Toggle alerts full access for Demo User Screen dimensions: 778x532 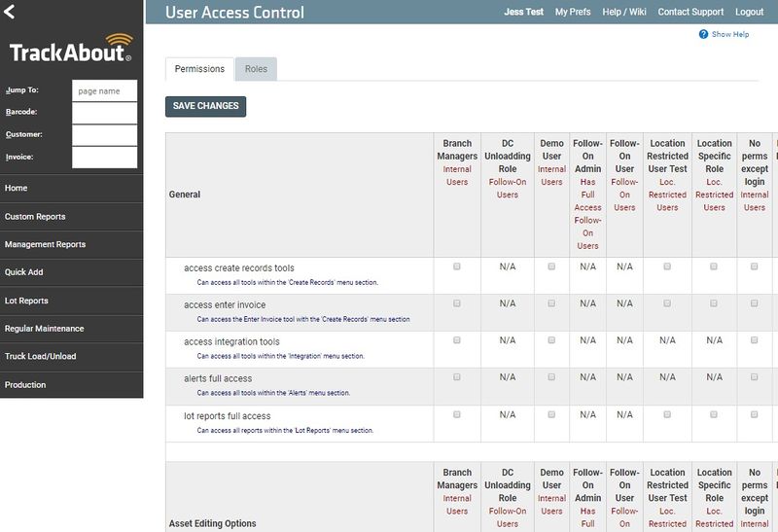[551, 377]
